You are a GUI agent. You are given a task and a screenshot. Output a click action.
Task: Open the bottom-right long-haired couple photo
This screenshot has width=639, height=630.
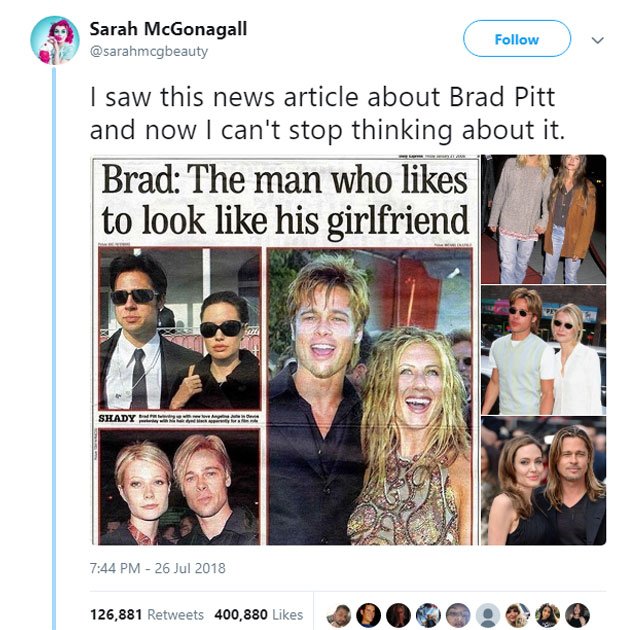click(543, 481)
